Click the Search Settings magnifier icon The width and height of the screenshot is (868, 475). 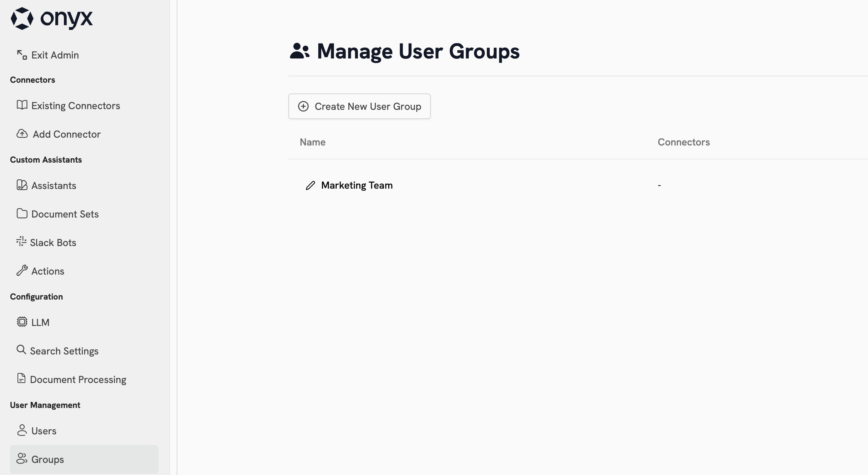22,350
